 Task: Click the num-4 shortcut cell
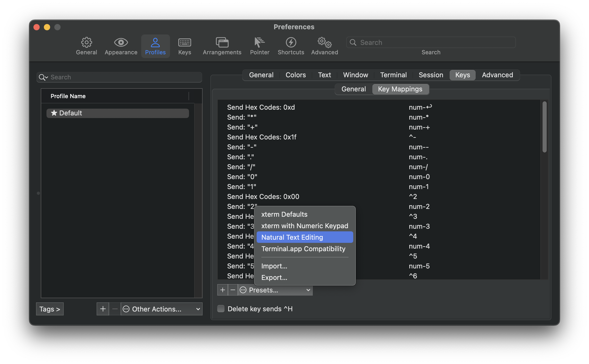pyautogui.click(x=419, y=246)
